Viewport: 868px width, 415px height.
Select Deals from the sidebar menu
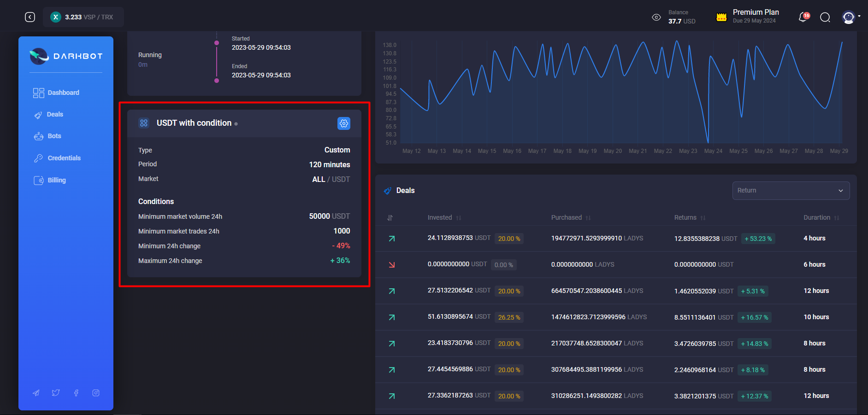pyautogui.click(x=54, y=114)
